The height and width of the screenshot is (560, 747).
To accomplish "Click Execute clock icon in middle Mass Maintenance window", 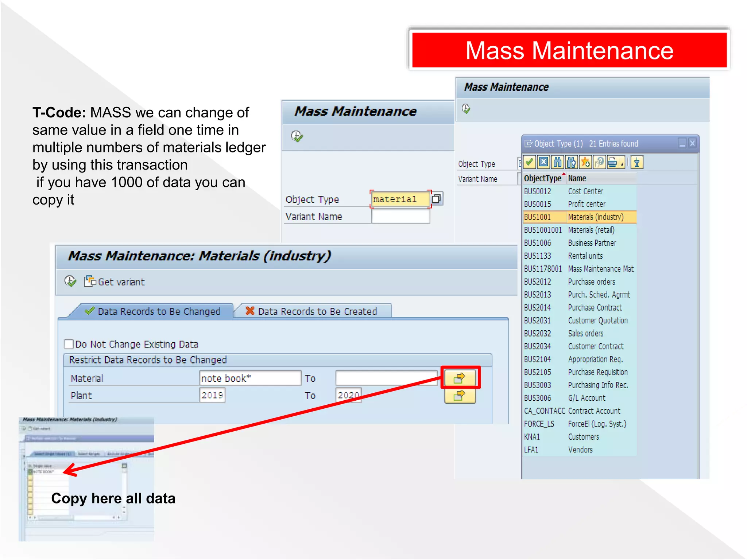I will pos(297,136).
